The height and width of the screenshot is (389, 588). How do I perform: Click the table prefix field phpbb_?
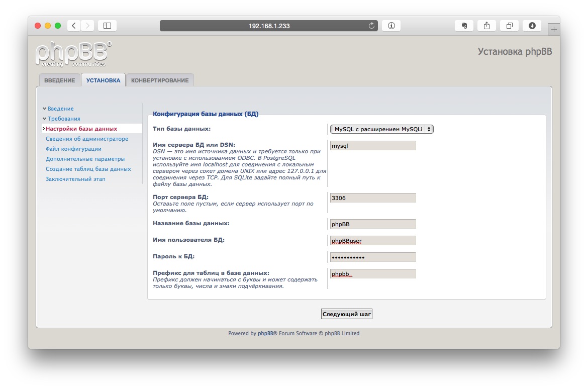373,274
